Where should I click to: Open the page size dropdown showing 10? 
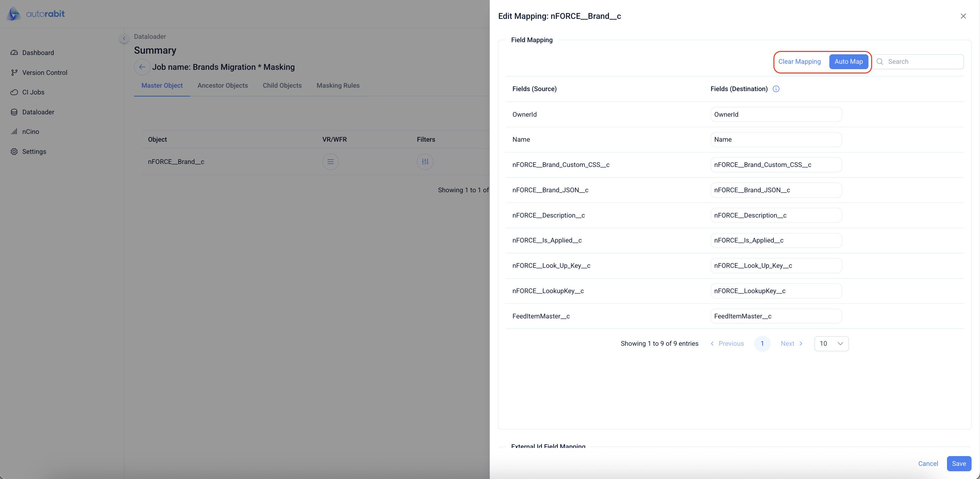click(x=831, y=343)
